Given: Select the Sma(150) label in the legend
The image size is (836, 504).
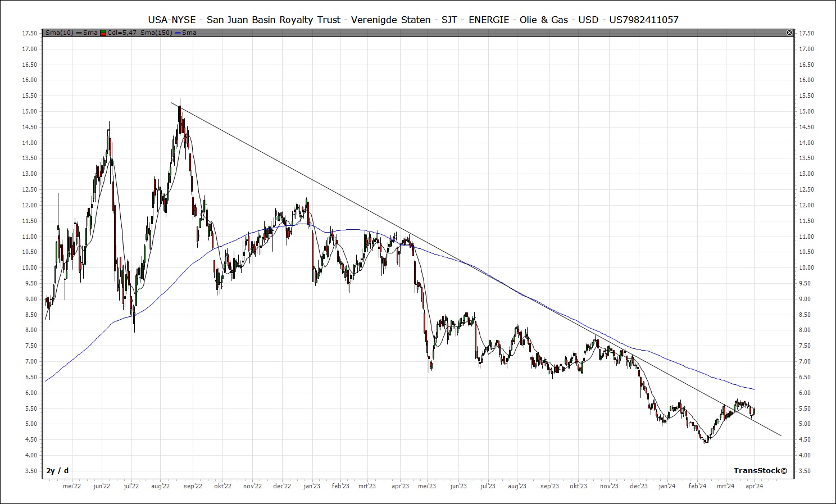Looking at the screenshot, I should (x=156, y=33).
